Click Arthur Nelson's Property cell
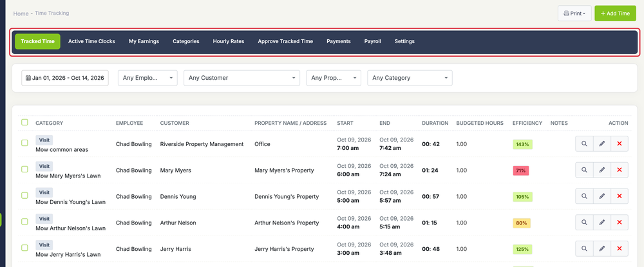 (x=287, y=223)
